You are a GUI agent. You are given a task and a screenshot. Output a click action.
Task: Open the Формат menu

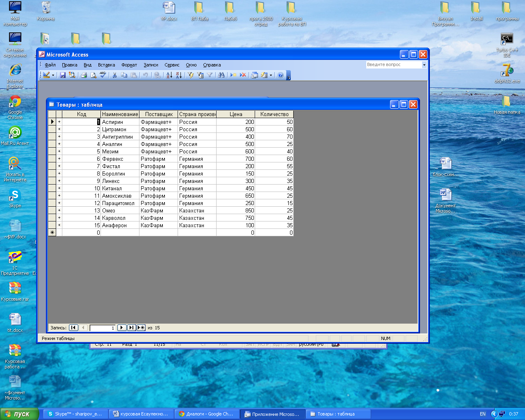[129, 65]
